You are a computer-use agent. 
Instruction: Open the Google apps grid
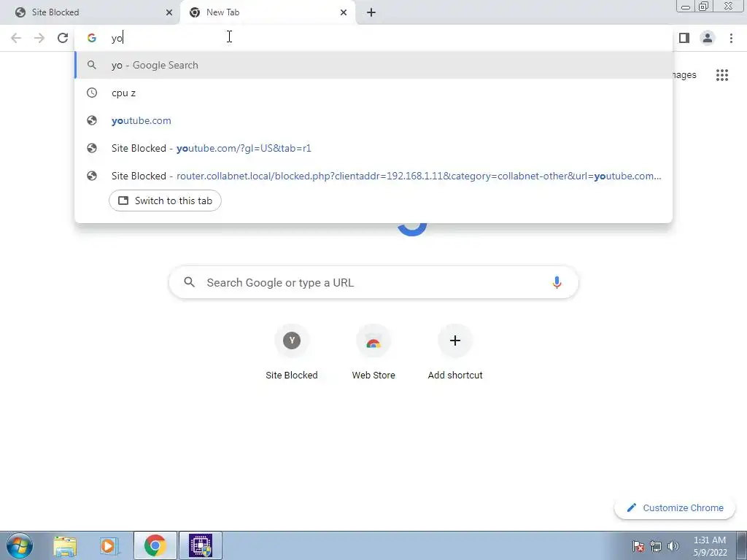pyautogui.click(x=722, y=75)
